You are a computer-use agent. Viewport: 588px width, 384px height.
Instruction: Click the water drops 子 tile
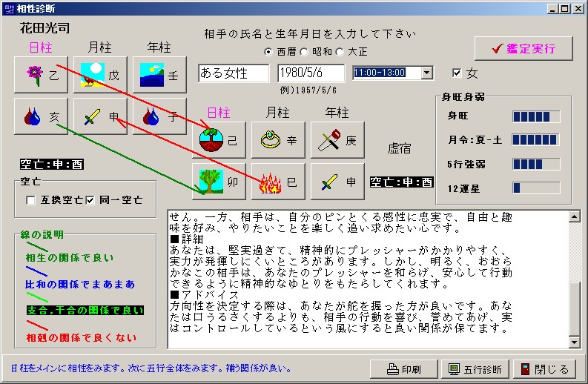159,116
